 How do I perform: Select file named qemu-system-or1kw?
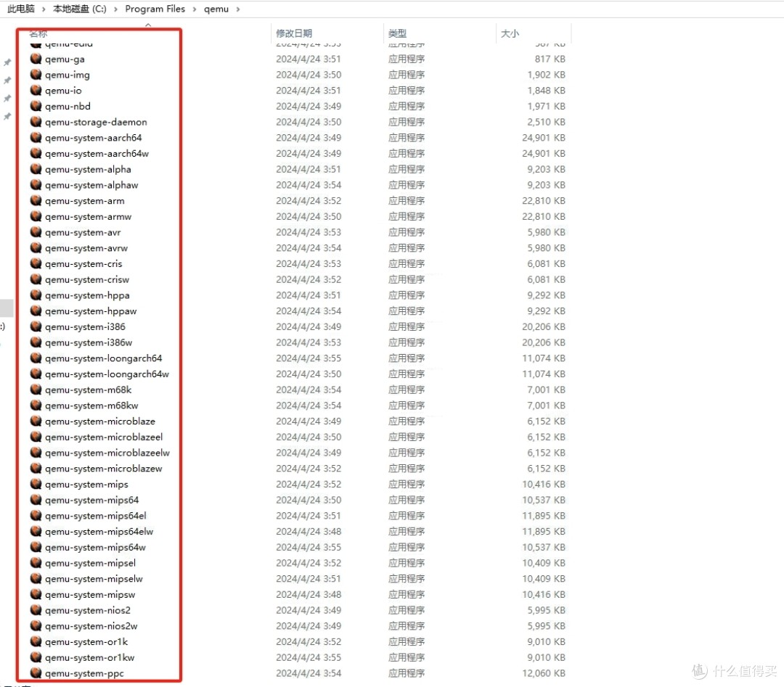click(89, 657)
